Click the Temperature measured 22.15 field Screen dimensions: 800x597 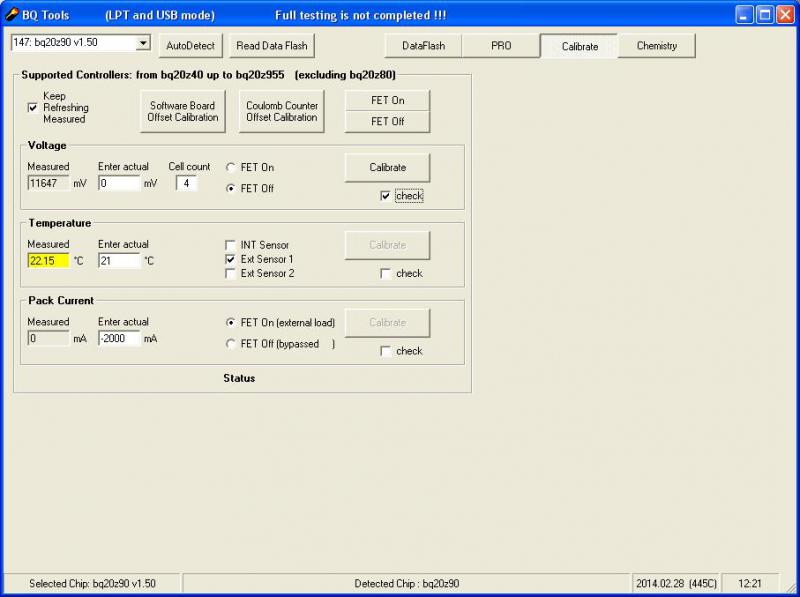(48, 261)
